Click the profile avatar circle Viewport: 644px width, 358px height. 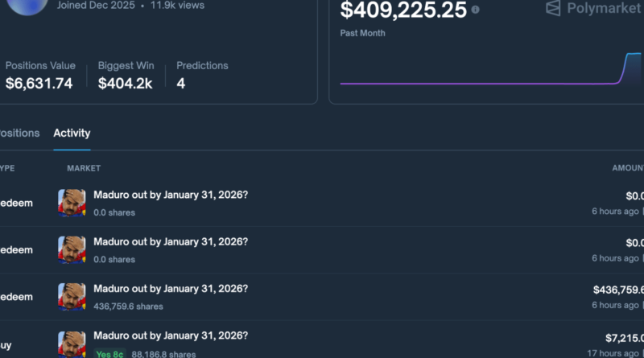pyautogui.click(x=23, y=5)
